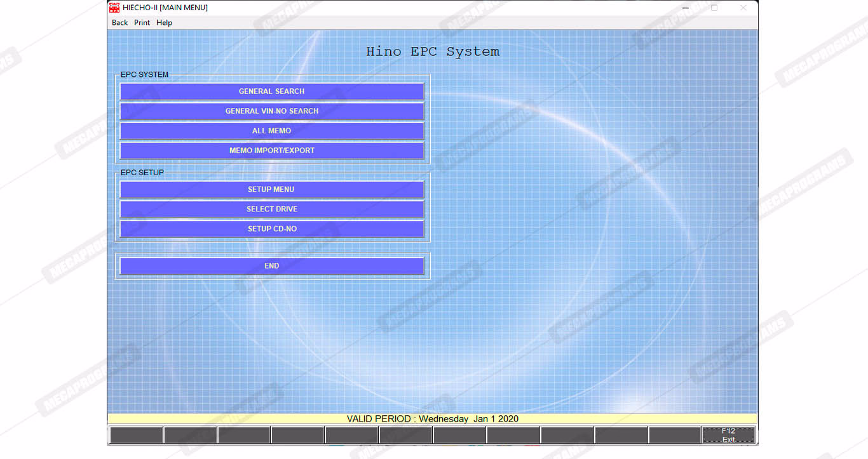Click the Hino EPC System heading
This screenshot has width=868, height=459.
click(x=432, y=52)
